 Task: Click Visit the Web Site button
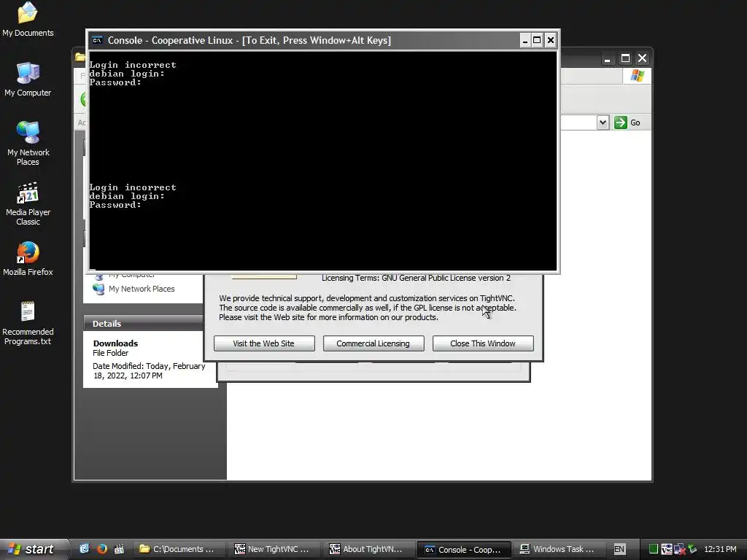(x=264, y=343)
